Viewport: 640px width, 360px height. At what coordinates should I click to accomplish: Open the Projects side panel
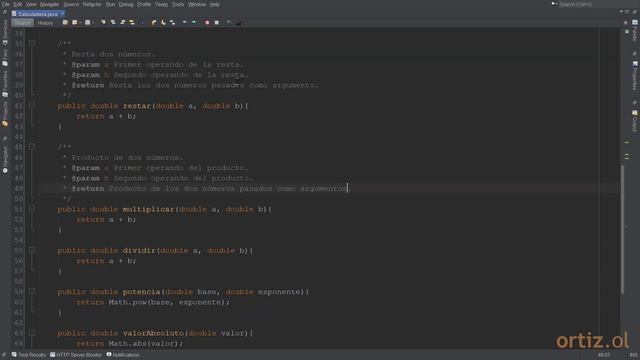[5, 114]
